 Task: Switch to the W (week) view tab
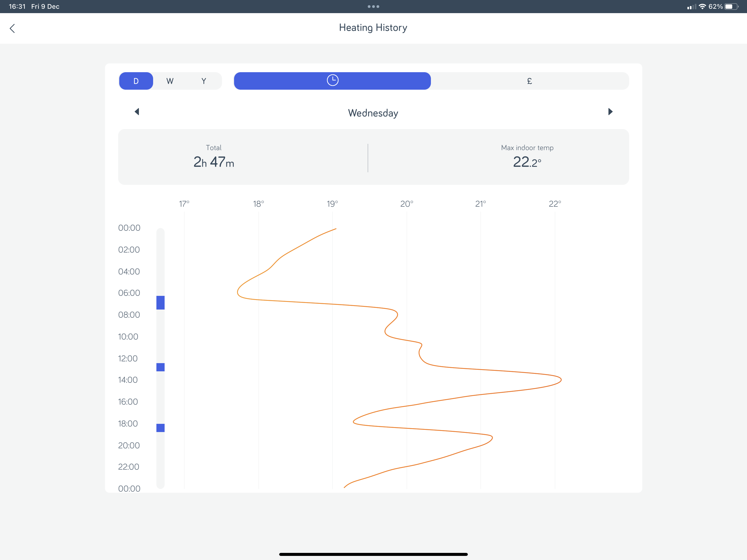[x=170, y=81]
